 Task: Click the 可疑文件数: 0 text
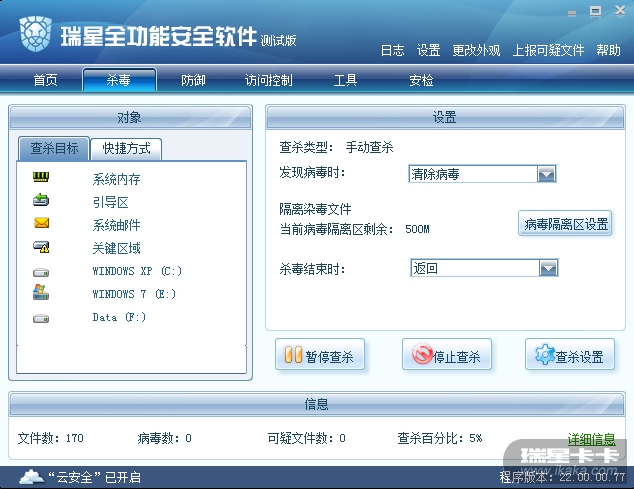pyautogui.click(x=306, y=438)
